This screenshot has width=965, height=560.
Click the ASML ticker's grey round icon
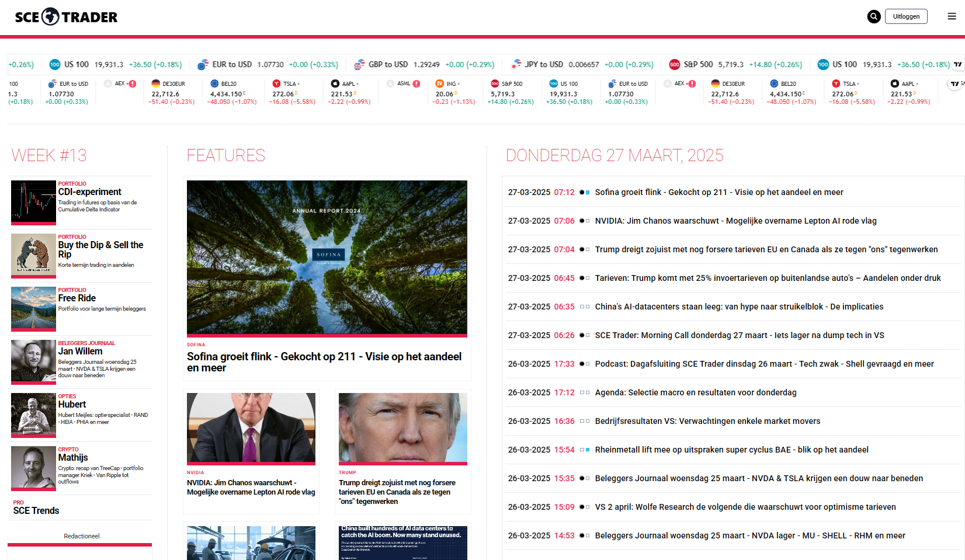pyautogui.click(x=390, y=84)
